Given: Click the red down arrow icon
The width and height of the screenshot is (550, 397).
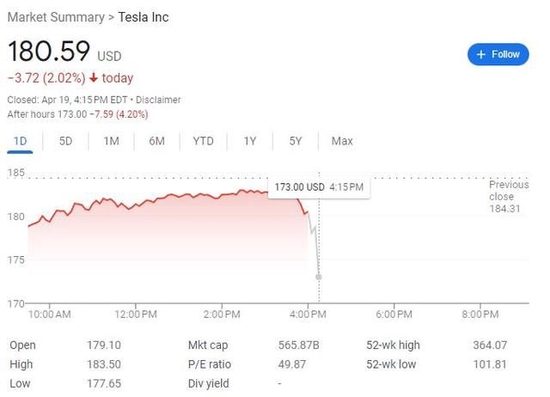Looking at the screenshot, I should 93,78.
